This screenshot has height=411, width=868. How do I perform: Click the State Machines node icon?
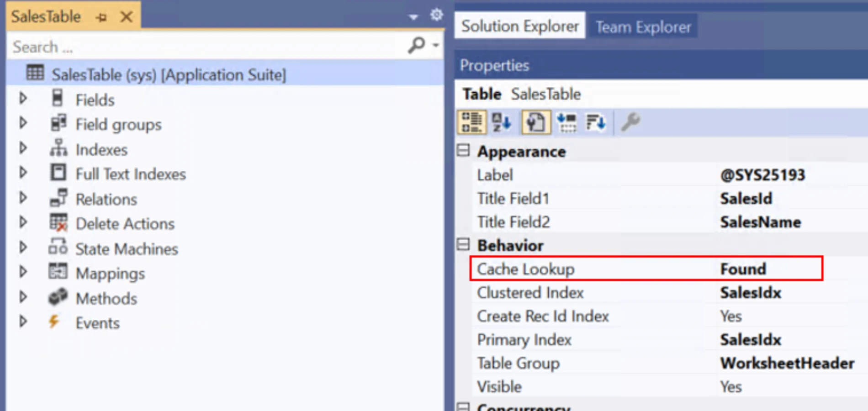click(58, 247)
